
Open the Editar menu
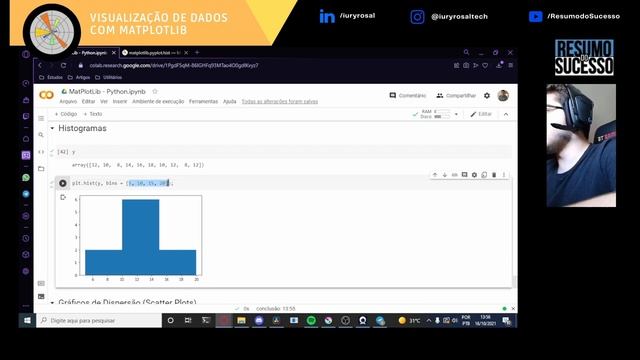coord(88,101)
